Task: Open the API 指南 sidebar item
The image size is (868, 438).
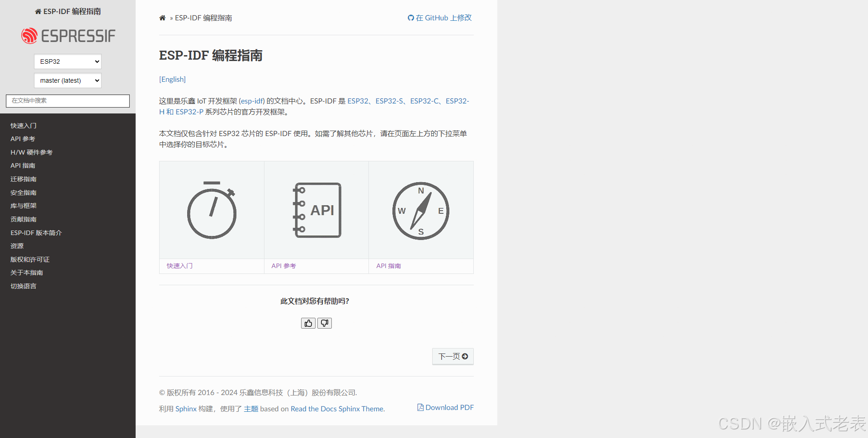Action: [23, 165]
